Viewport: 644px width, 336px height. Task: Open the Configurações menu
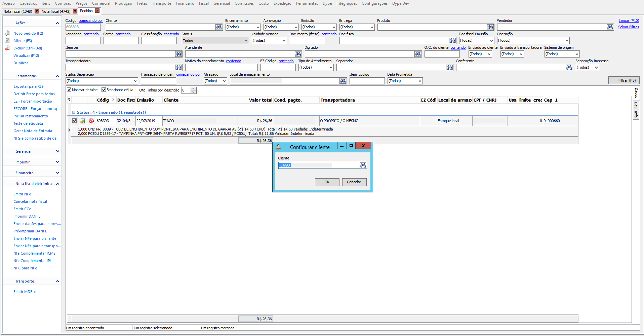(374, 3)
